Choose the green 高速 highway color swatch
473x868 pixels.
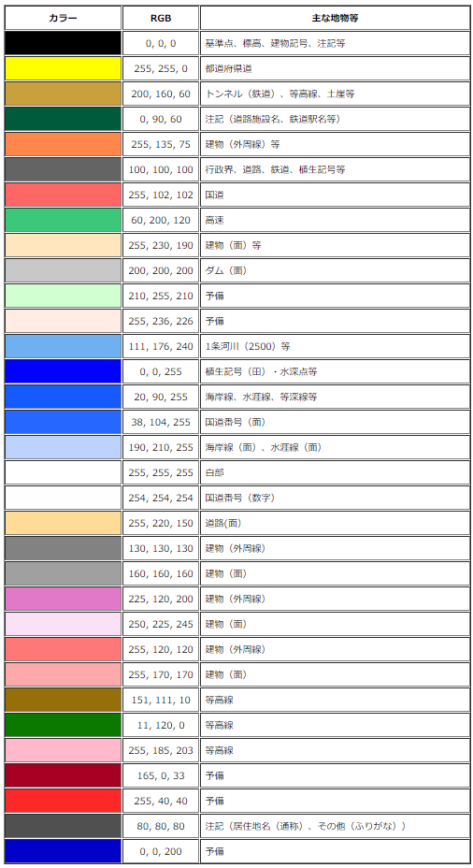pos(63,221)
